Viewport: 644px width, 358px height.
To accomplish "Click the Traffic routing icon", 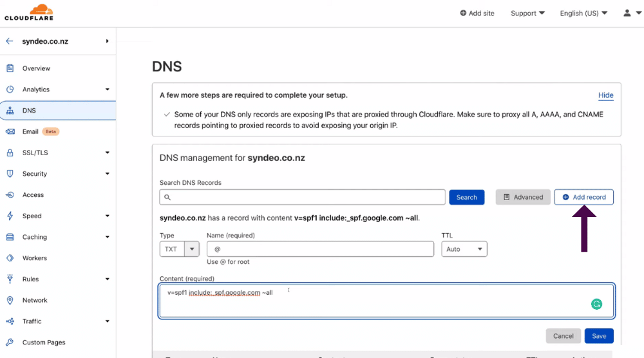I will (x=10, y=321).
